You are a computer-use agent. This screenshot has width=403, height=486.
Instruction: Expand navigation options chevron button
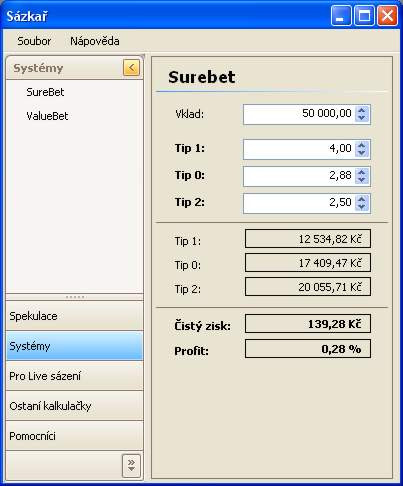pyautogui.click(x=131, y=466)
